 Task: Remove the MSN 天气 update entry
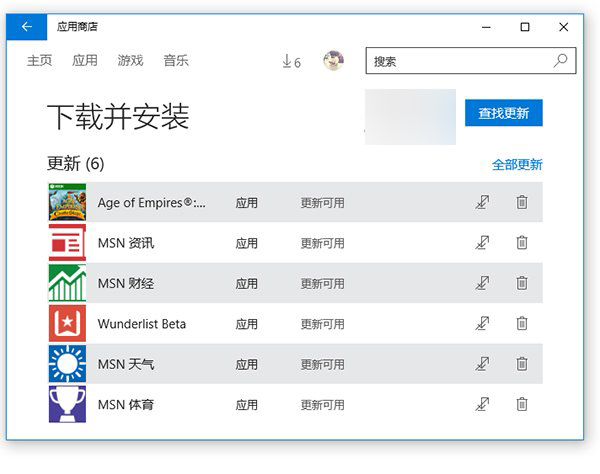522,364
